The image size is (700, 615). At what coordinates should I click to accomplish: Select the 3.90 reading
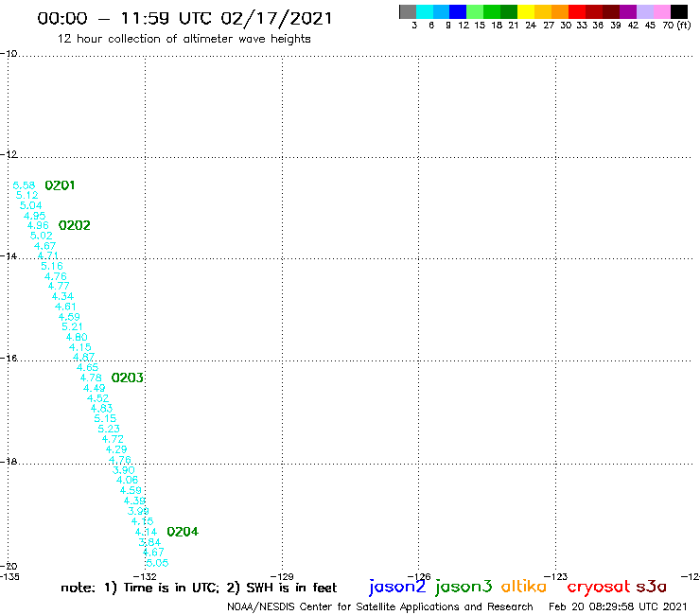[124, 470]
